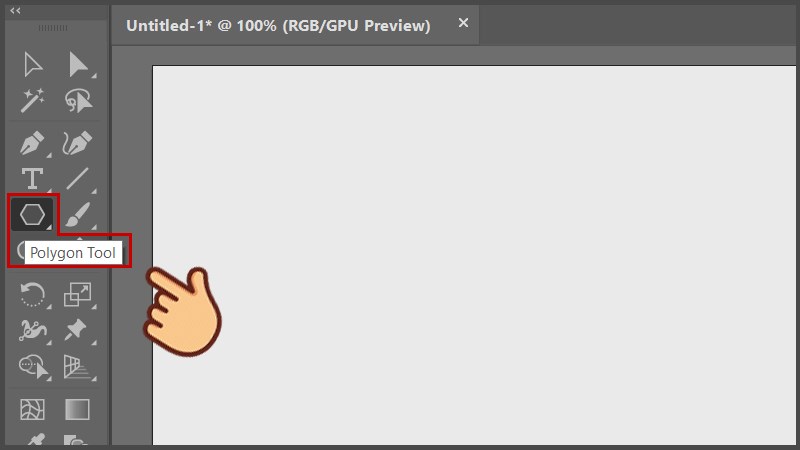Image resolution: width=800 pixels, height=450 pixels.
Task: Select the Paintbrush tool
Action: (x=78, y=215)
